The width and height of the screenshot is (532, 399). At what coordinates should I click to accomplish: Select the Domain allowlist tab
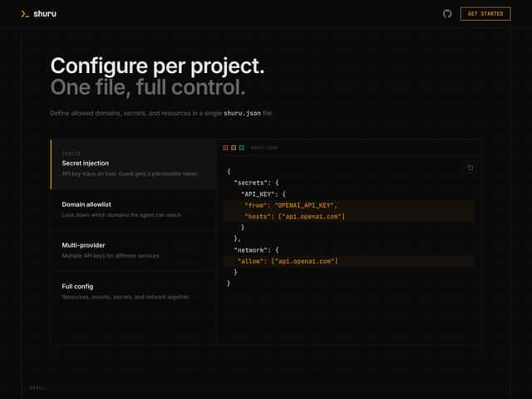click(133, 209)
